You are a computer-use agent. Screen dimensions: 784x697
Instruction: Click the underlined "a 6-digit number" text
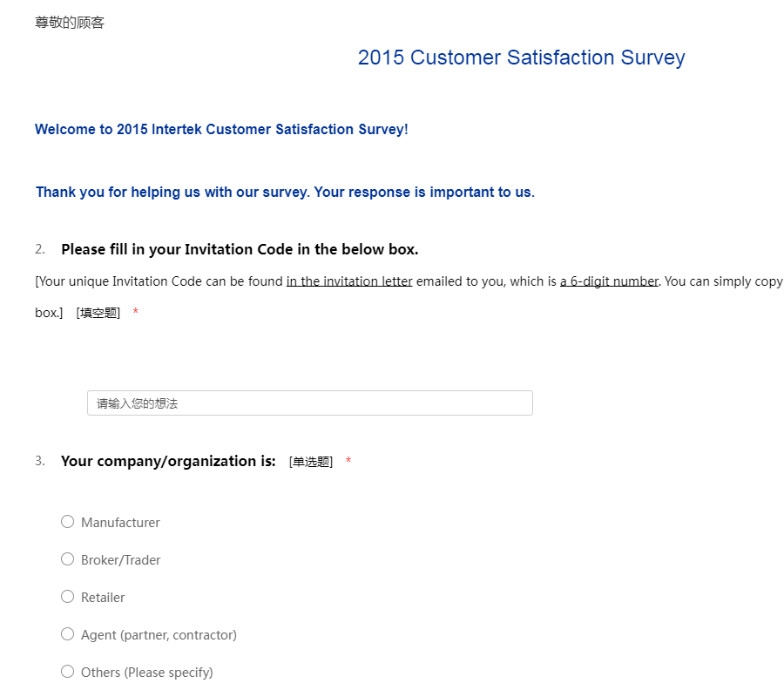pyautogui.click(x=609, y=281)
